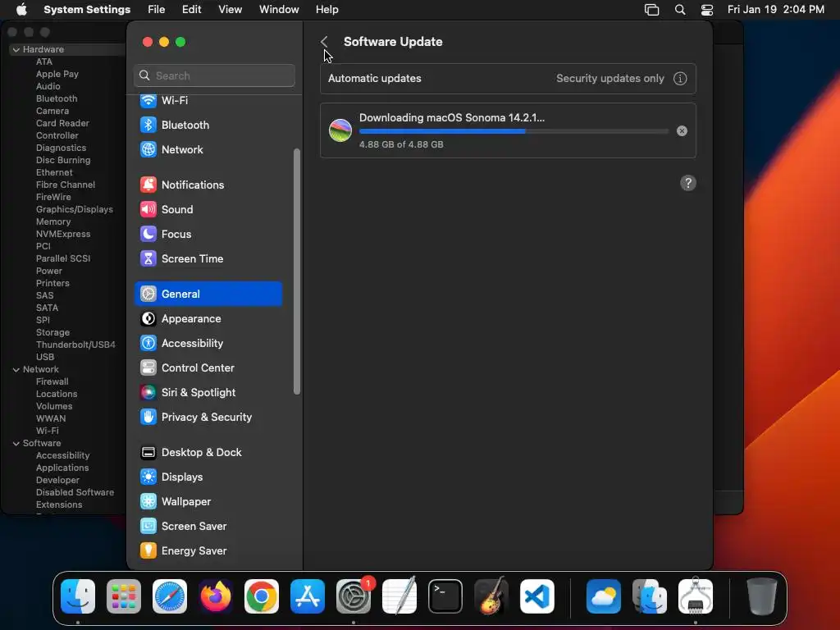Open Terminal from the Dock
This screenshot has width=840, height=630.
(x=445, y=596)
